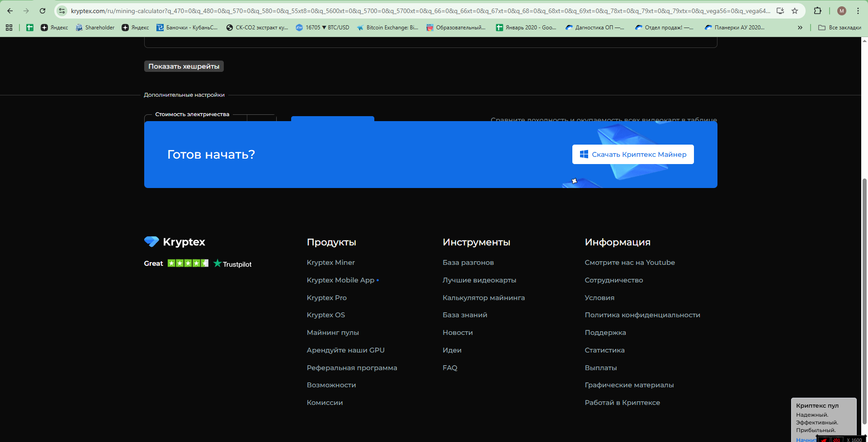Open the Chrome extensions puzzle icon
Screen dimensions: 868x442
(x=817, y=11)
